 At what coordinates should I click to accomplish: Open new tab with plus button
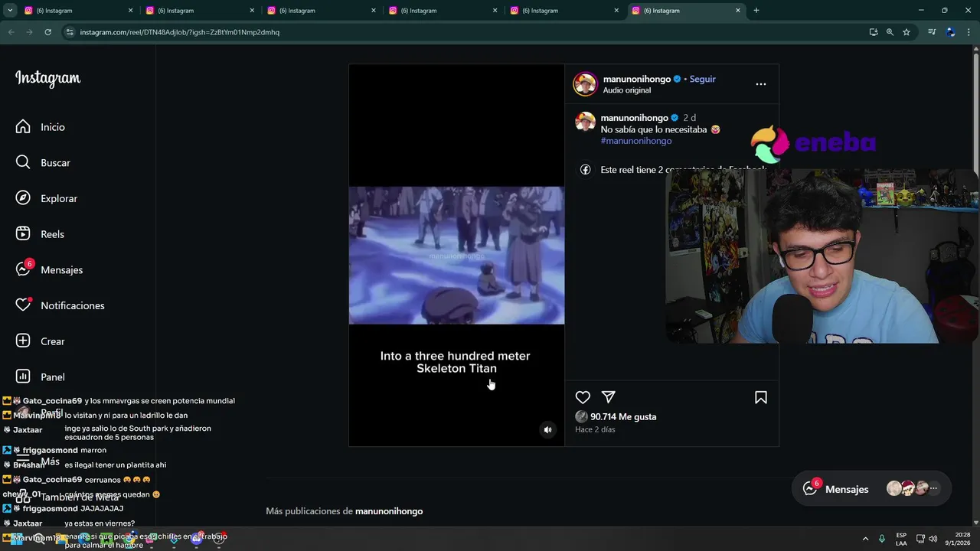pyautogui.click(x=756, y=11)
